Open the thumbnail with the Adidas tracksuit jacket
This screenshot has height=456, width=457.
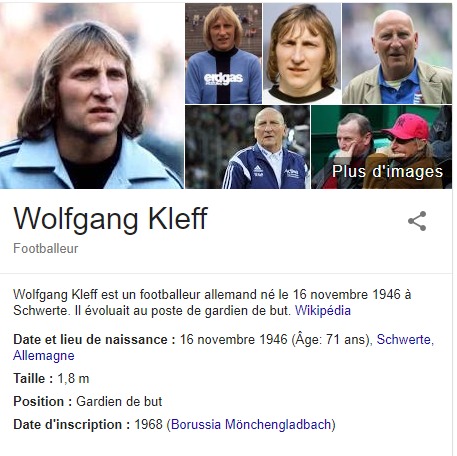247,147
